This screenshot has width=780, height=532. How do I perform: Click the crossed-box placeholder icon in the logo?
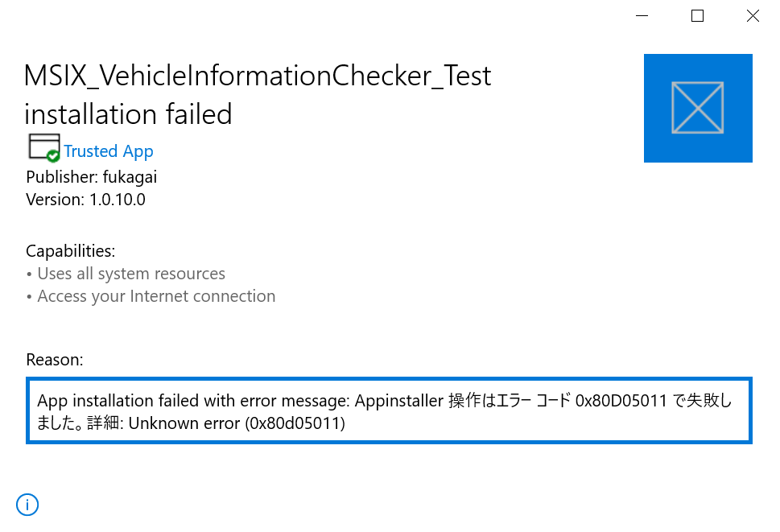click(697, 108)
